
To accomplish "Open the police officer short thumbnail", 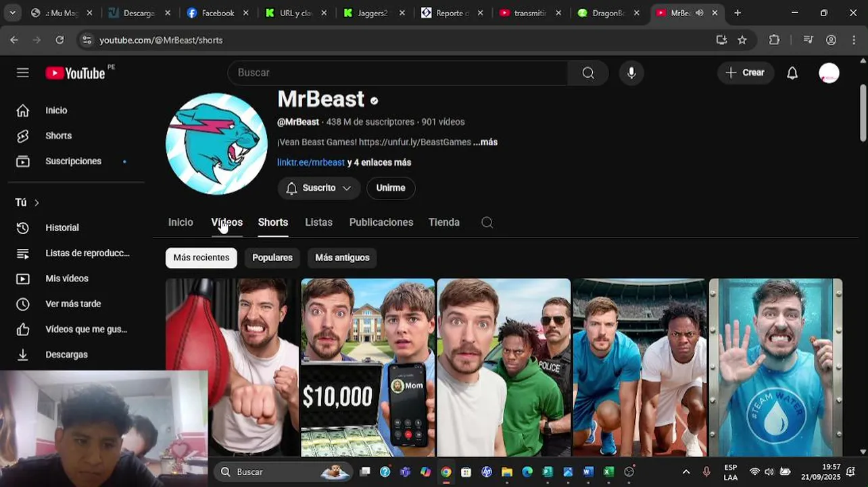I will (x=504, y=367).
